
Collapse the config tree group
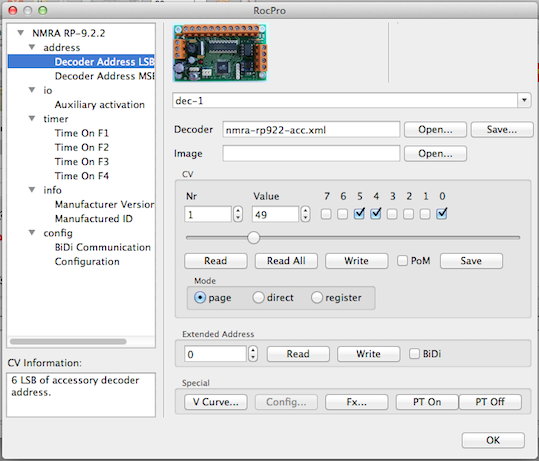(32, 233)
